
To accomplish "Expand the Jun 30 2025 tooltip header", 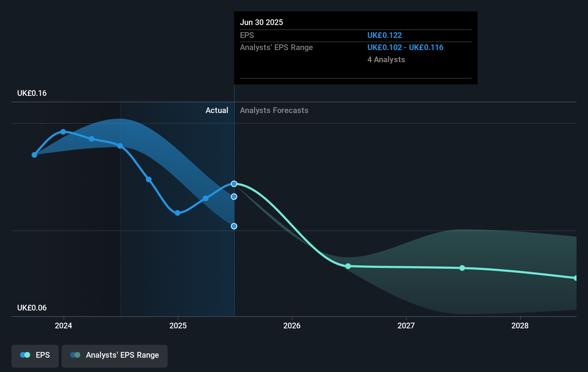I will 262,22.
